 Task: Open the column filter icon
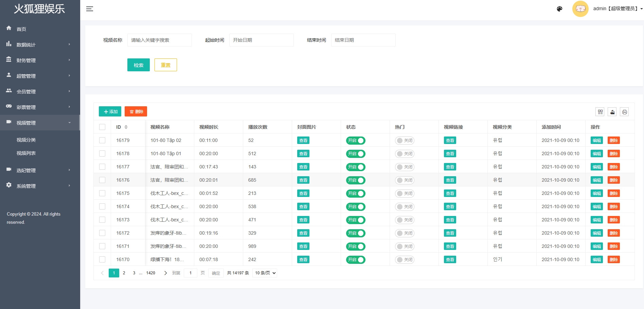[x=600, y=112]
